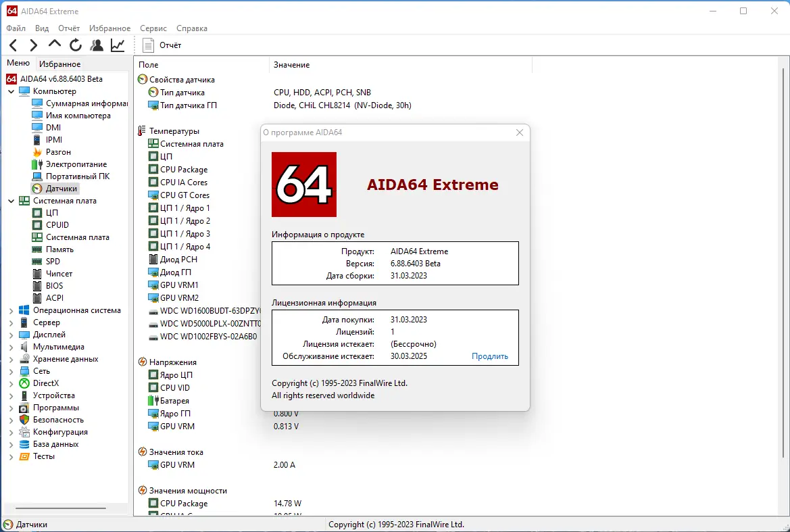
Task: Expand the Сеть tree node
Action: pyautogui.click(x=11, y=371)
